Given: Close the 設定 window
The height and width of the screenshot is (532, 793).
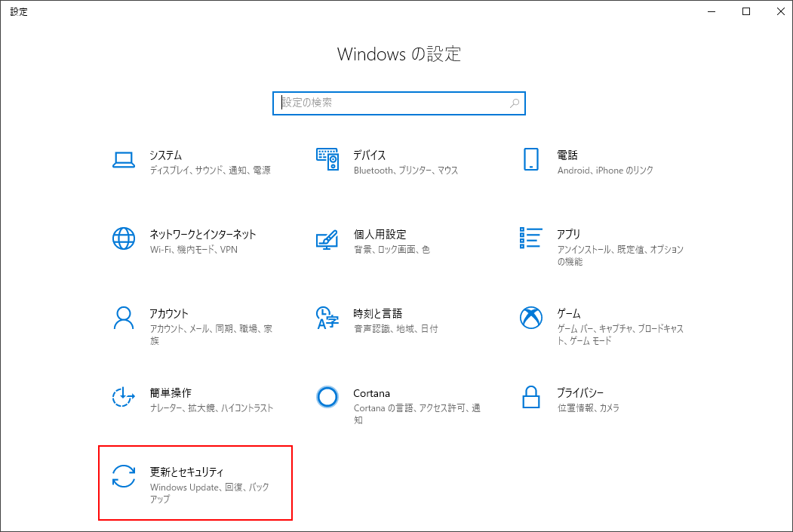Looking at the screenshot, I should [780, 11].
